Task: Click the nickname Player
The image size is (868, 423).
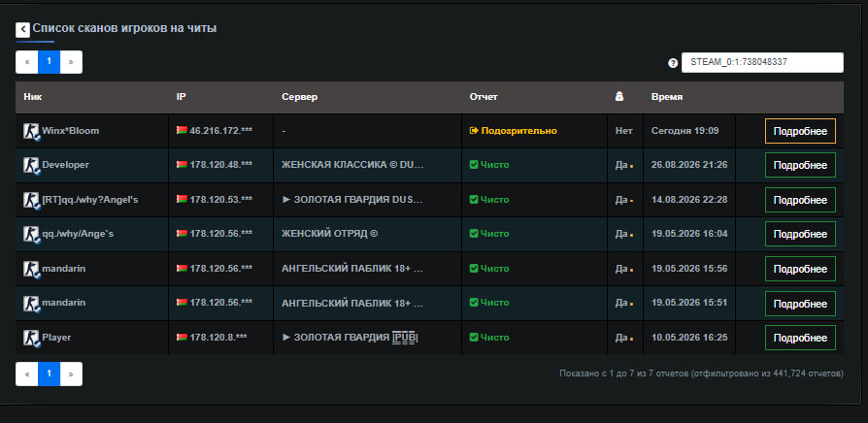Action: click(x=56, y=337)
